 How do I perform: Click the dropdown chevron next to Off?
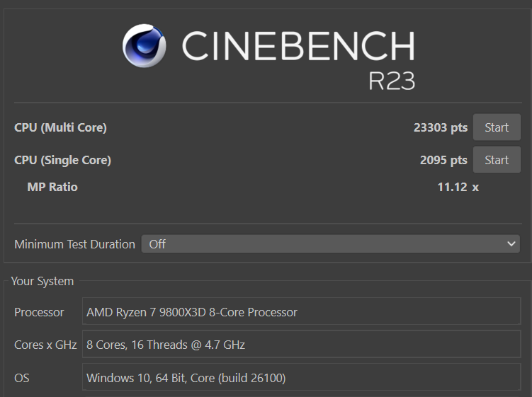(x=511, y=243)
